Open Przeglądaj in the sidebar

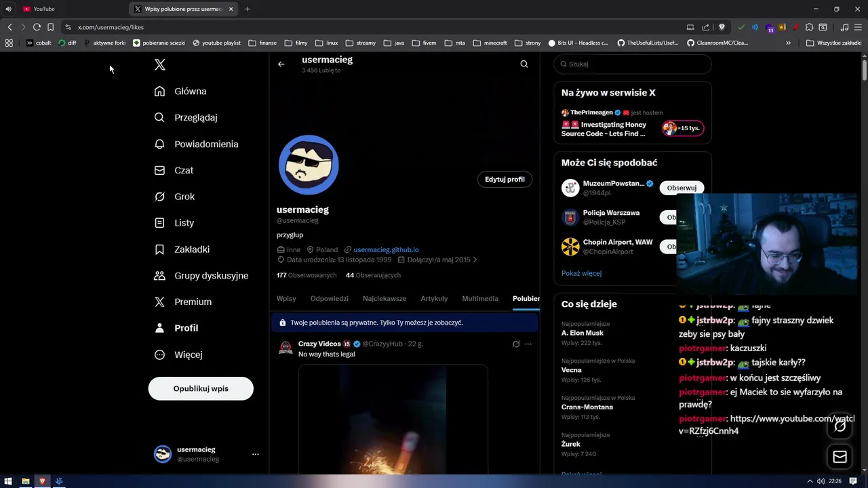pos(186,117)
